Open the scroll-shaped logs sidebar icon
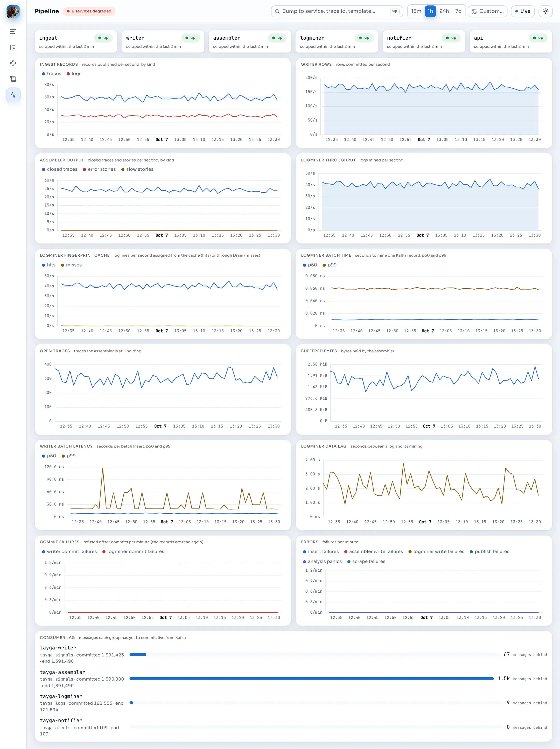The height and width of the screenshot is (749, 560). (13, 79)
